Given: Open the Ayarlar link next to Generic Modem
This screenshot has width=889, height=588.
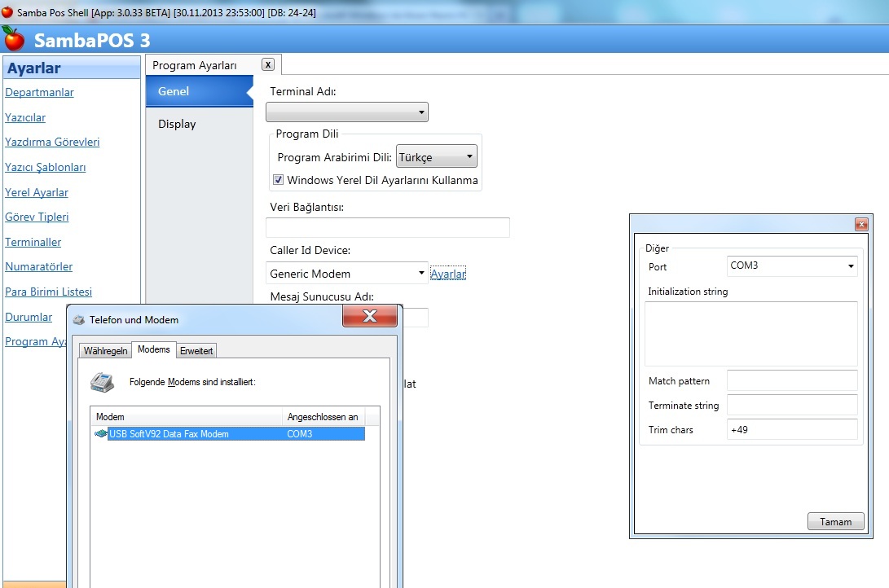Looking at the screenshot, I should (x=448, y=274).
